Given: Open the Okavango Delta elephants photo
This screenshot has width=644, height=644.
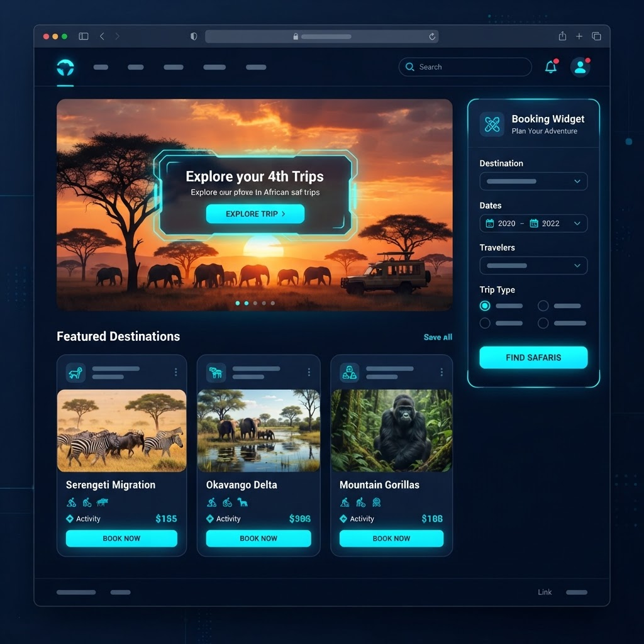Looking at the screenshot, I should coord(258,430).
